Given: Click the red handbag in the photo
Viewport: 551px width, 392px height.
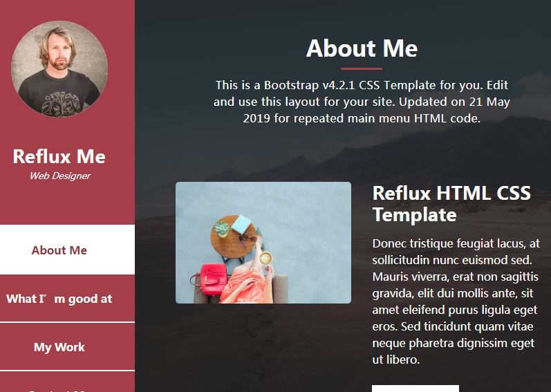Looking at the screenshot, I should click(209, 279).
